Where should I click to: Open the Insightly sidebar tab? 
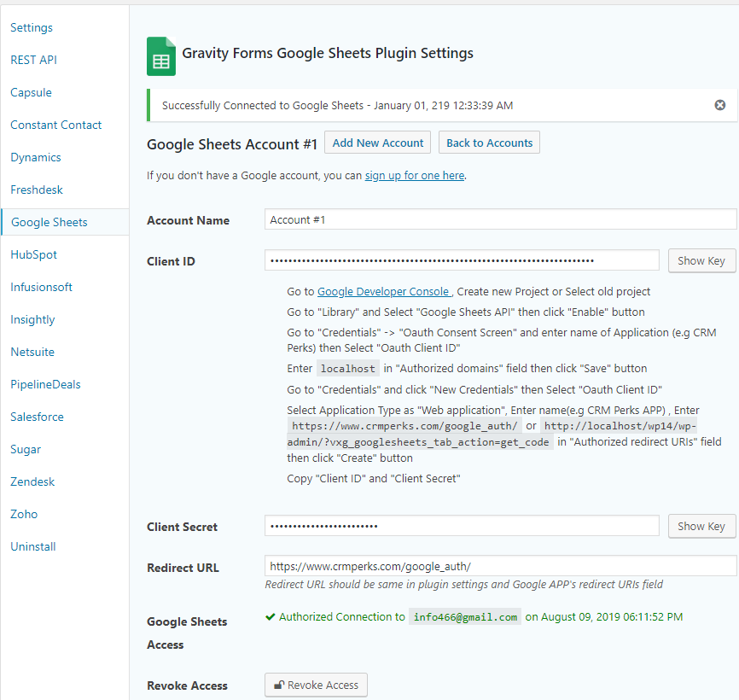[33, 319]
